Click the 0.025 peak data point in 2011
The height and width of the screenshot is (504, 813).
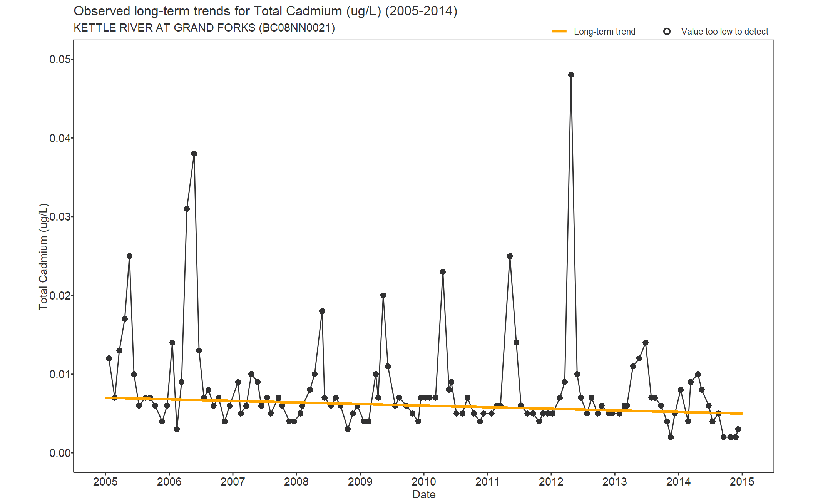click(x=510, y=256)
